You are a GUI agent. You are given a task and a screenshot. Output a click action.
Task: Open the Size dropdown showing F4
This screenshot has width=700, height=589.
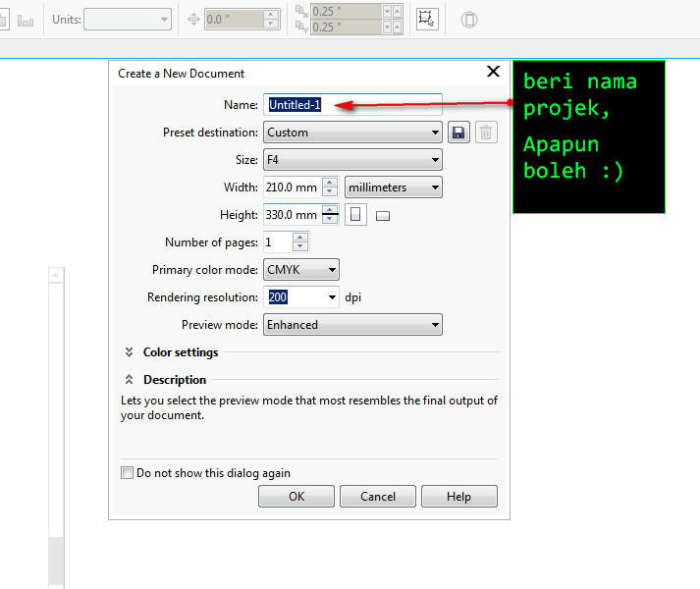pos(352,160)
